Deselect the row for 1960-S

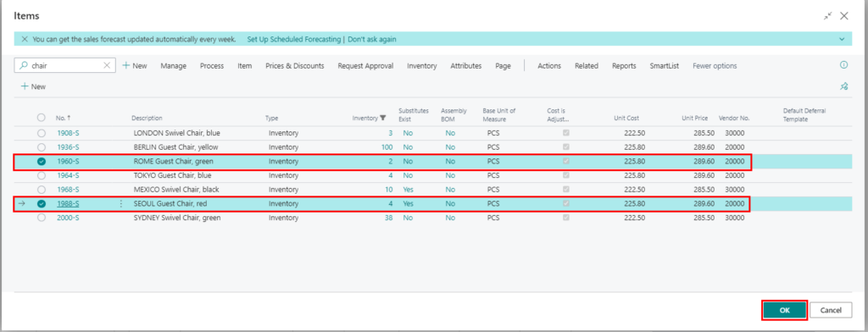[x=41, y=162]
